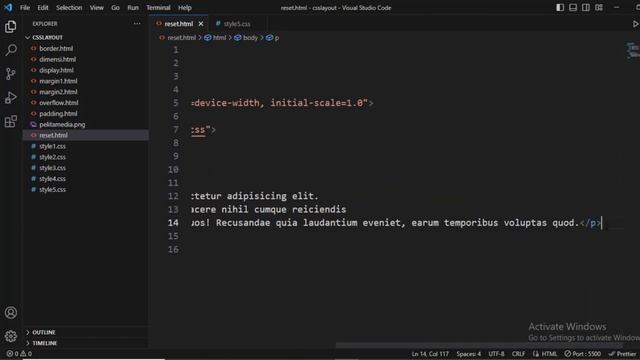Click the Prettier status bar item
This screenshot has width=640, height=360.
pos(622,354)
